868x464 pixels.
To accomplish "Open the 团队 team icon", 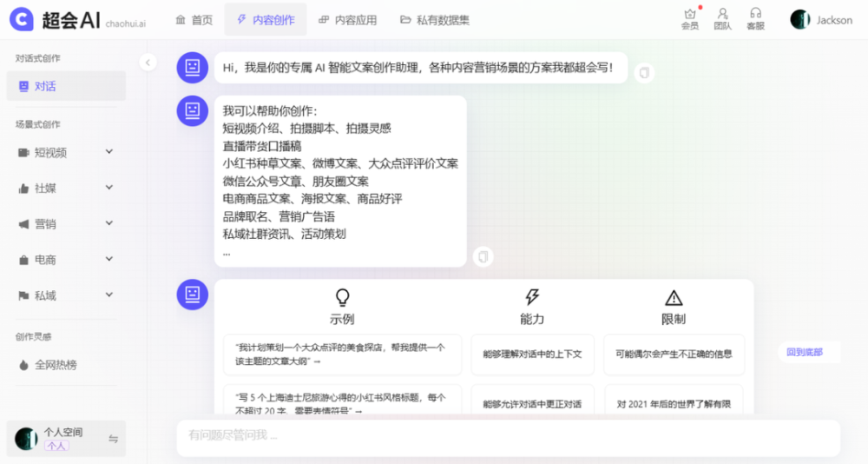I will [722, 19].
